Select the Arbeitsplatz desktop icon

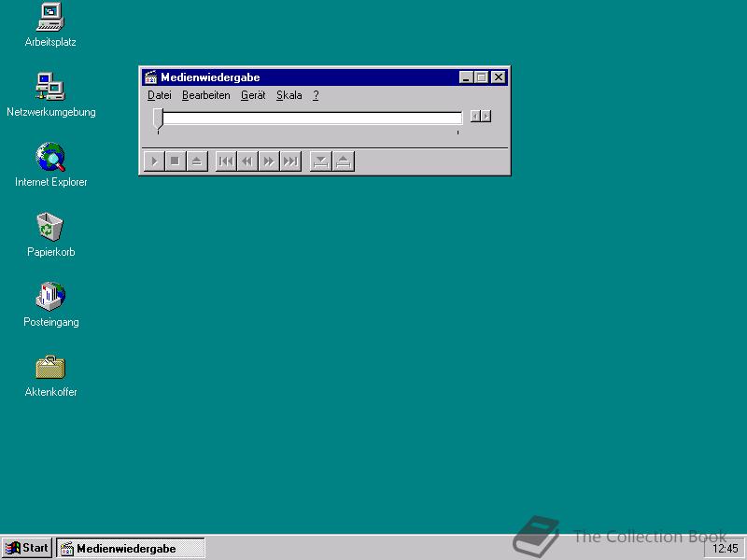point(50,25)
